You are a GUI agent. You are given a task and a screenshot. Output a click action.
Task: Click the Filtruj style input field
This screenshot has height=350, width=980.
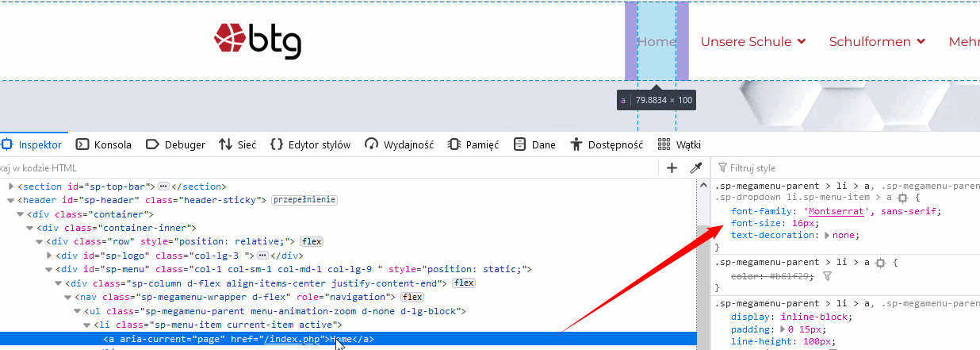tap(848, 168)
